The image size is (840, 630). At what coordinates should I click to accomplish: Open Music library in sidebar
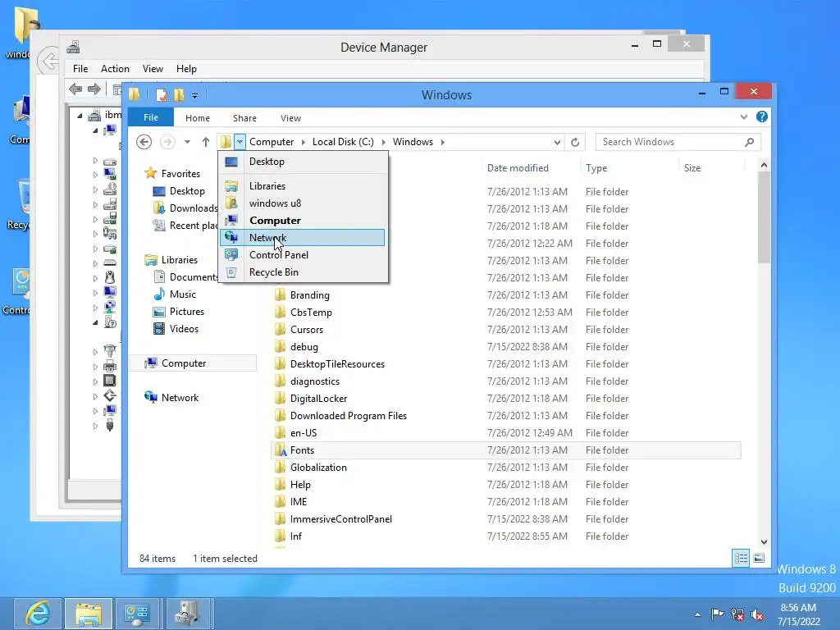coord(183,294)
